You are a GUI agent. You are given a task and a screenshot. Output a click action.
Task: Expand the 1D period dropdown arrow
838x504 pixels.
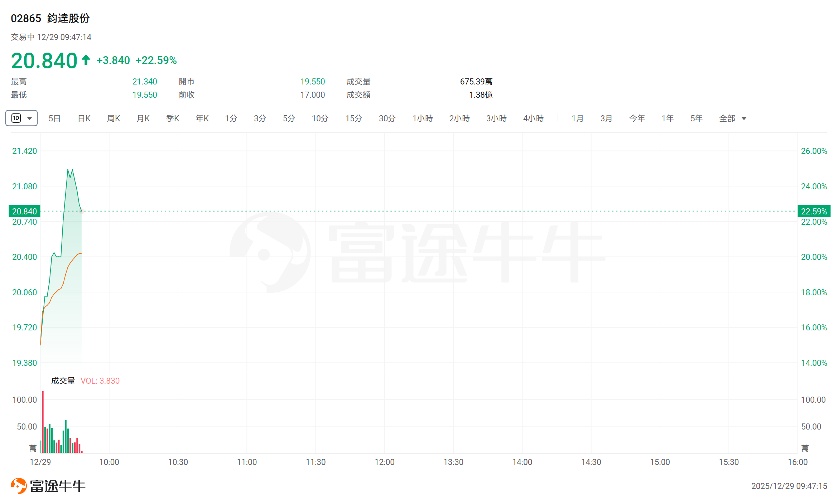tap(30, 118)
